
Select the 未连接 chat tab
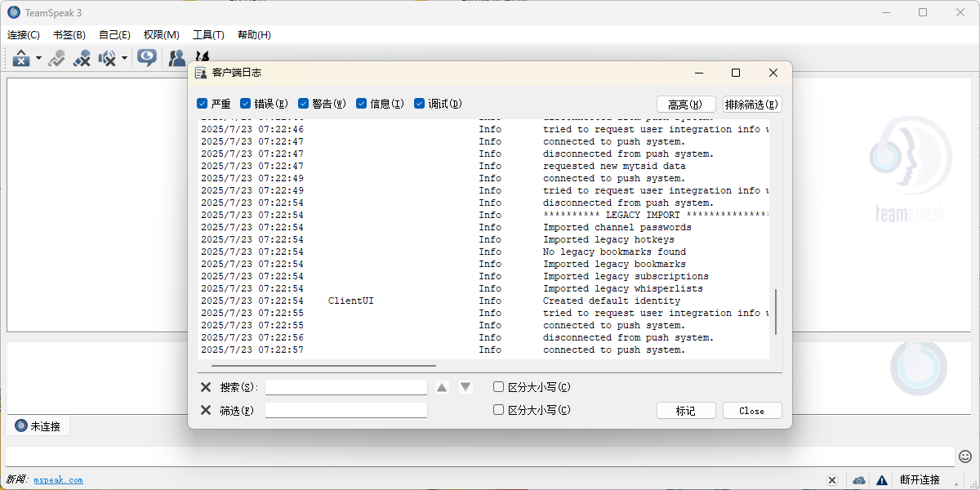[38, 426]
